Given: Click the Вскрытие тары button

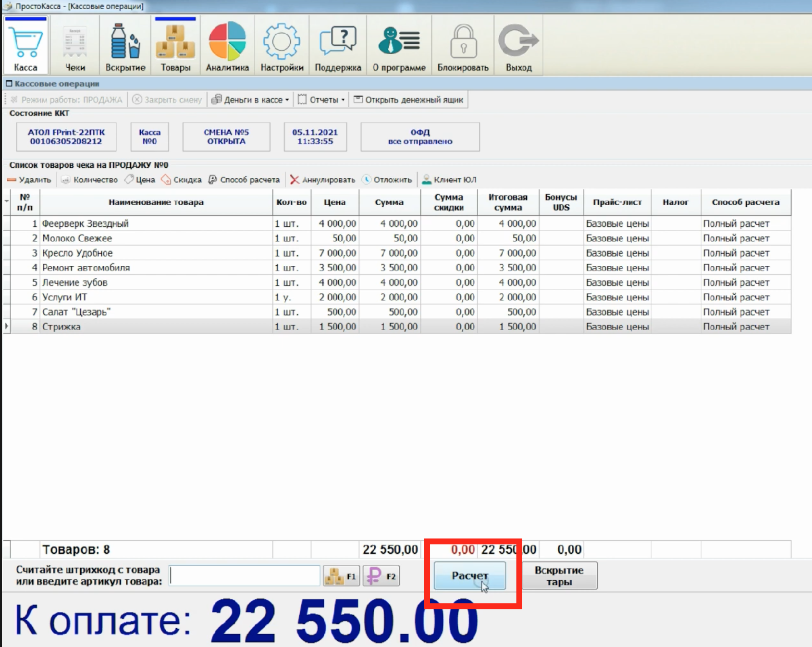Looking at the screenshot, I should (x=559, y=575).
